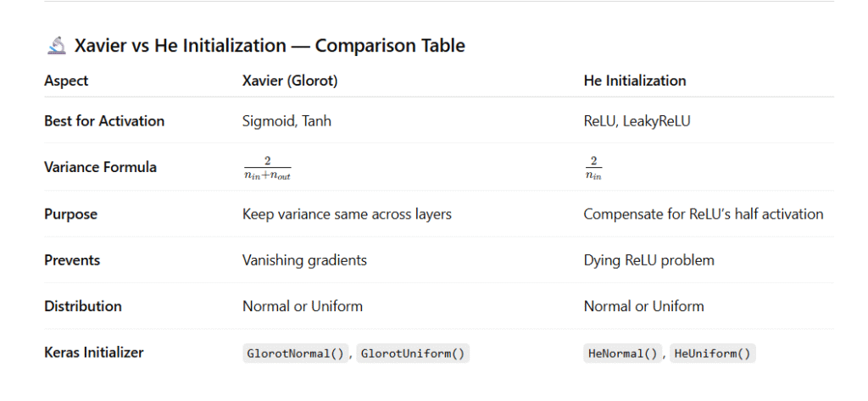Click the He variance formula fraction

coord(593,168)
